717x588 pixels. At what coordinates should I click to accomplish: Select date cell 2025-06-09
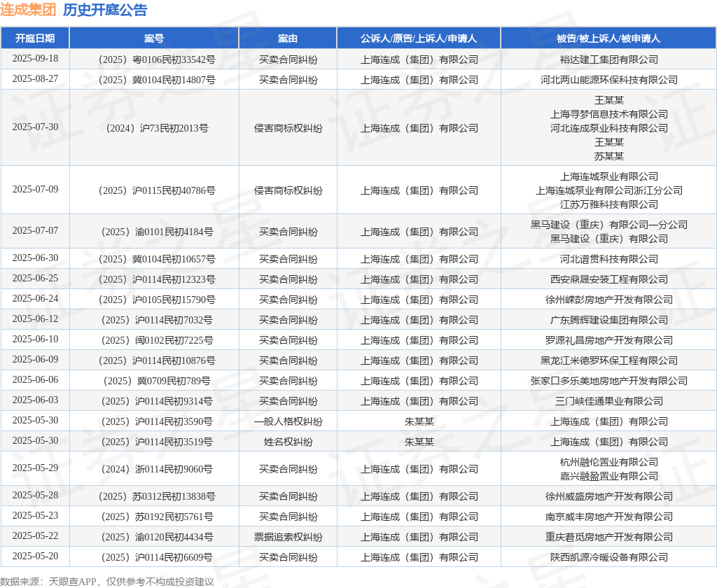click(x=35, y=359)
